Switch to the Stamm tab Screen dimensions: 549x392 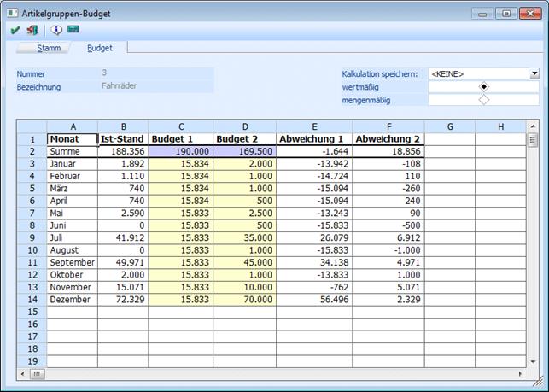(48, 49)
